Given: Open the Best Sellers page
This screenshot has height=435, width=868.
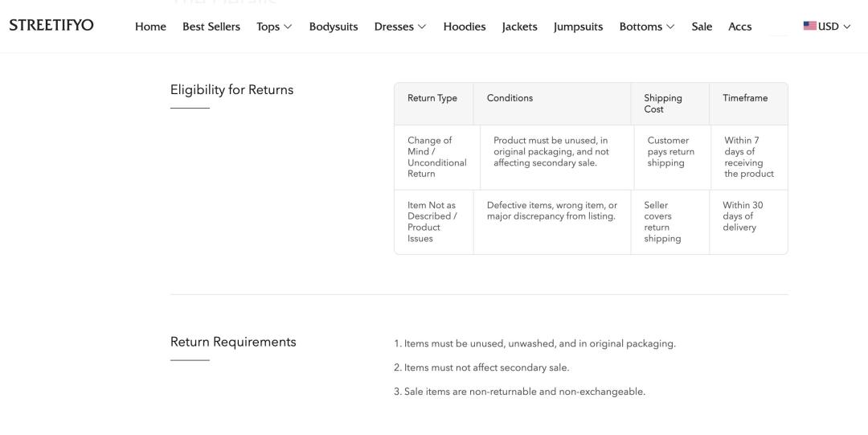Looking at the screenshot, I should pos(211,27).
